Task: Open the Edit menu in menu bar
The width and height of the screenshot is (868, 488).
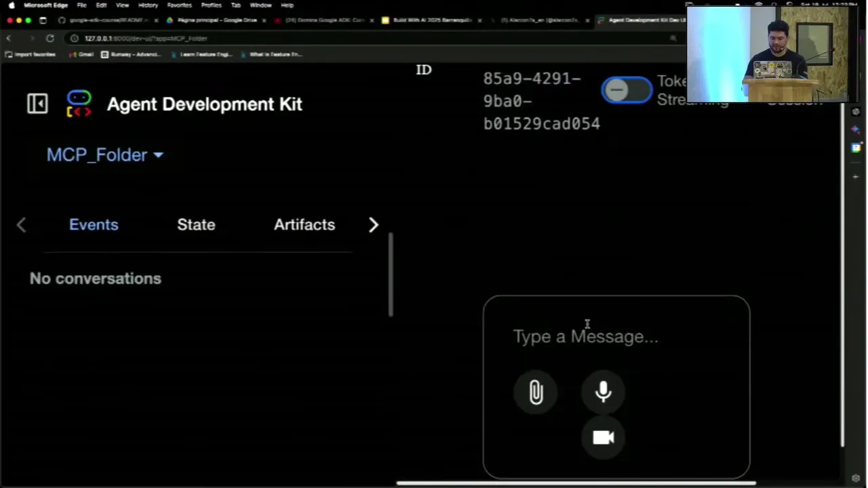Action: click(x=101, y=5)
